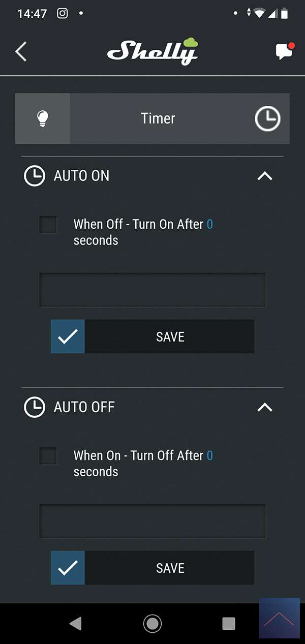Open Android recent apps square button
305x644 pixels.
point(229,623)
